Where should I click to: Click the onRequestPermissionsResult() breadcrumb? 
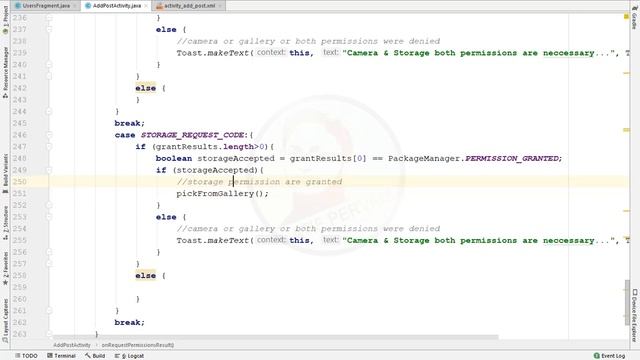pyautogui.click(x=138, y=345)
